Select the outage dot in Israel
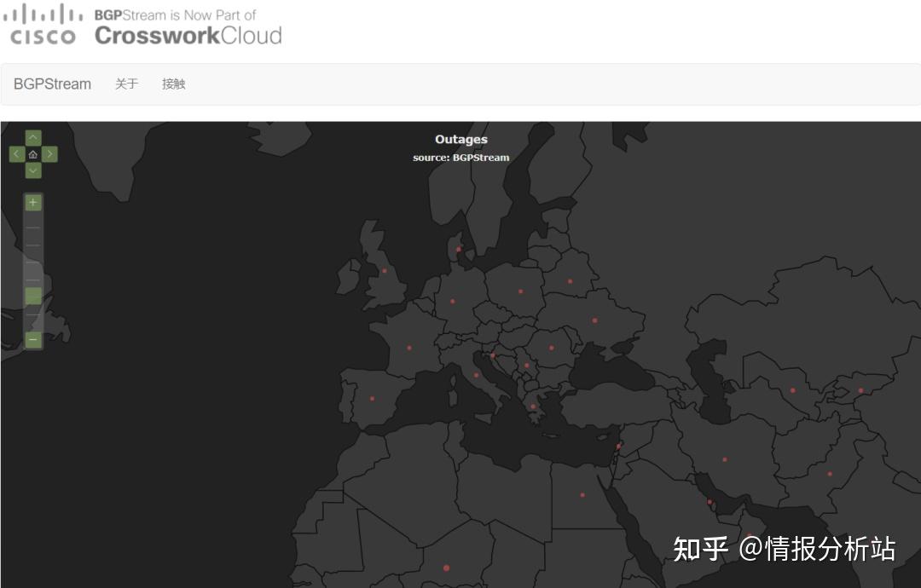Image resolution: width=921 pixels, height=588 pixels. 618,447
